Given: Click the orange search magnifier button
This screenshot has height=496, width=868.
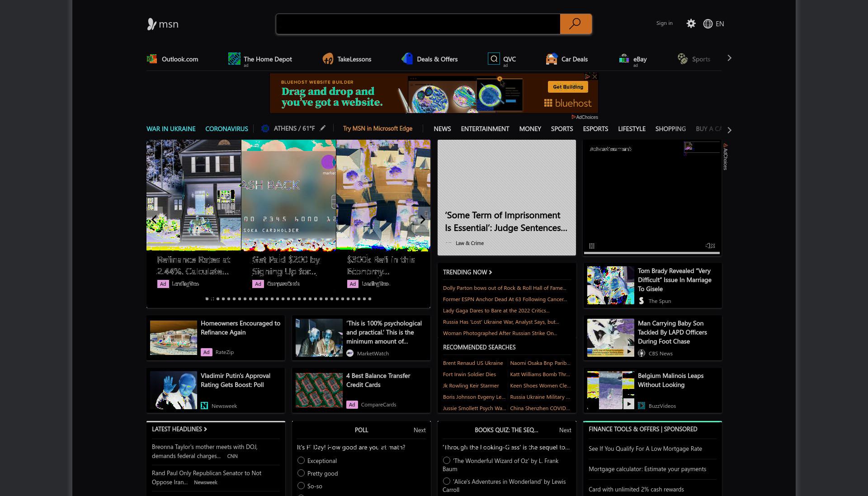Looking at the screenshot, I should pyautogui.click(x=576, y=24).
